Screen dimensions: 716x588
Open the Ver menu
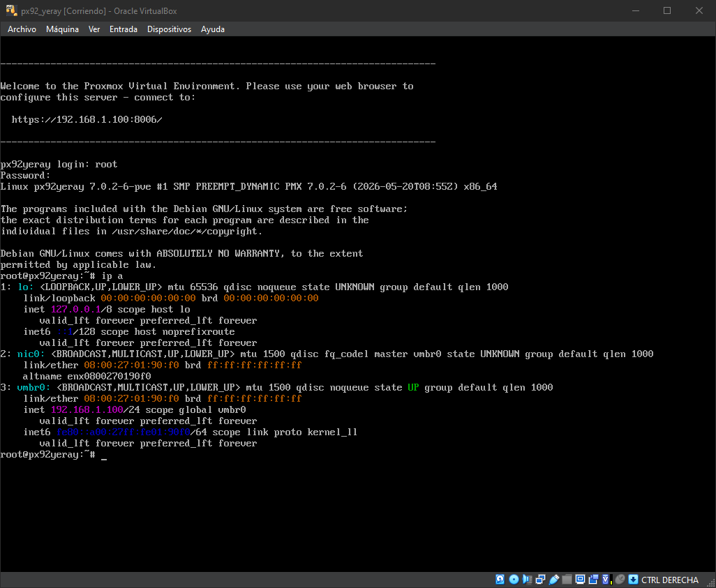coord(94,29)
